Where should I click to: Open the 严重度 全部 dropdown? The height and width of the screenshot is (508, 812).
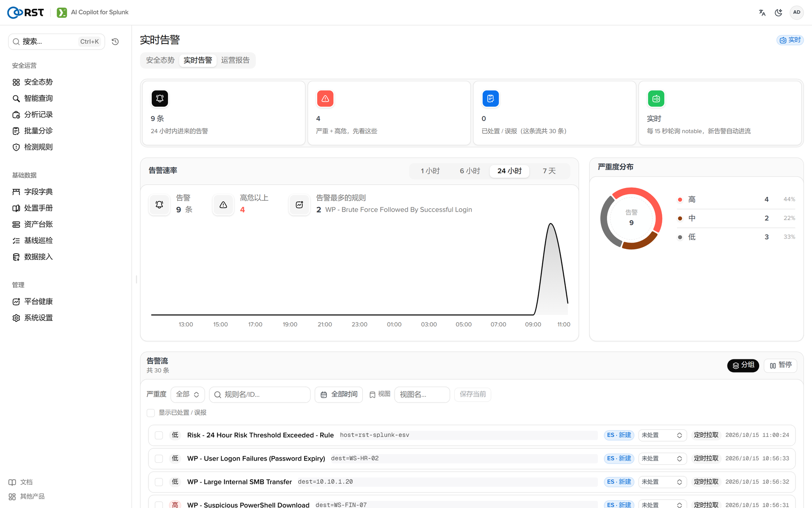point(188,395)
